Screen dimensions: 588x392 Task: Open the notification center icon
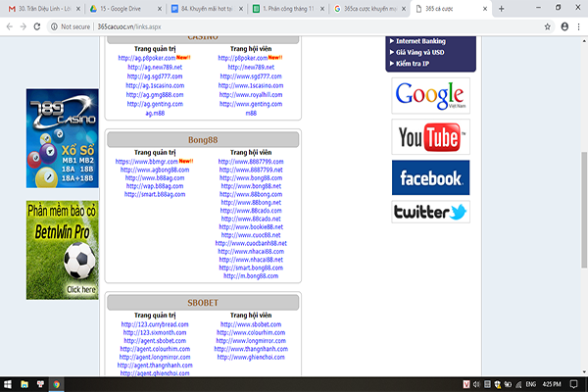pos(573,384)
